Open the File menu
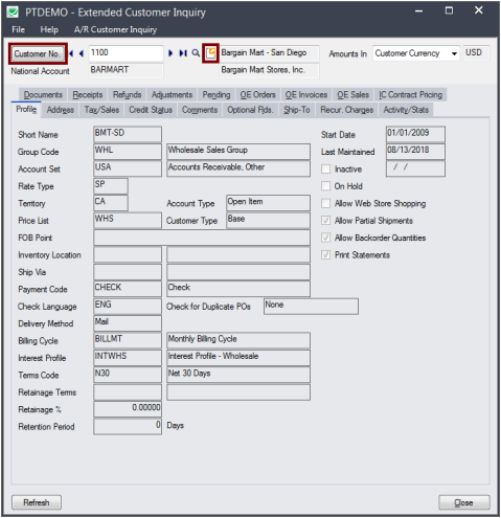 tap(18, 30)
